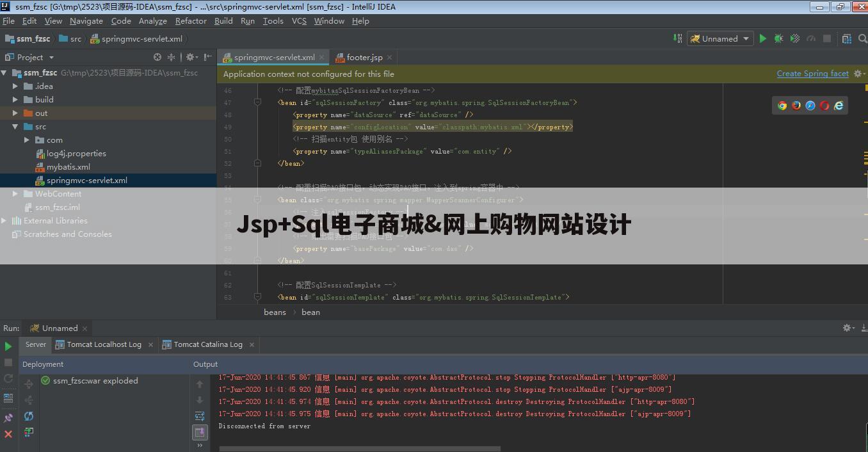This screenshot has width=868, height=452.
Task: Rerun the server with the Run panel play icon
Action: pyautogui.click(x=8, y=346)
